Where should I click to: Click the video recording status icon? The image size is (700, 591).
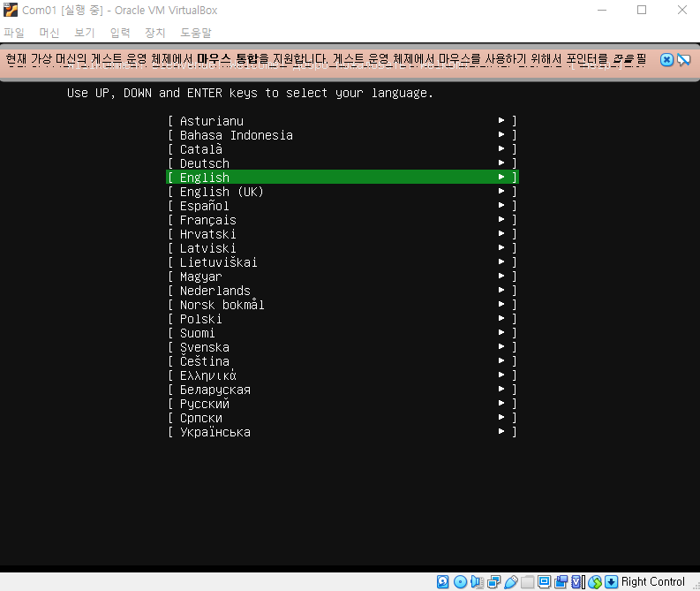(561, 581)
